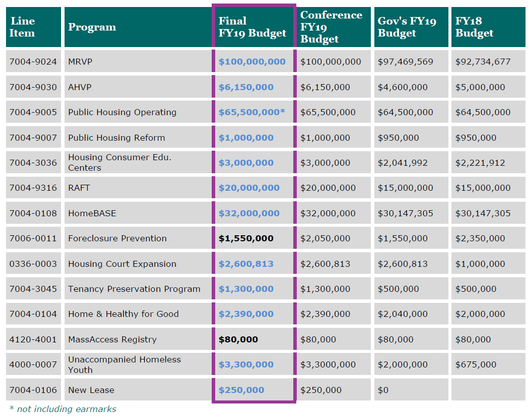532x417 pixels.
Task: Click the MRVP final budget $100,000,000 link
Action: click(x=252, y=62)
